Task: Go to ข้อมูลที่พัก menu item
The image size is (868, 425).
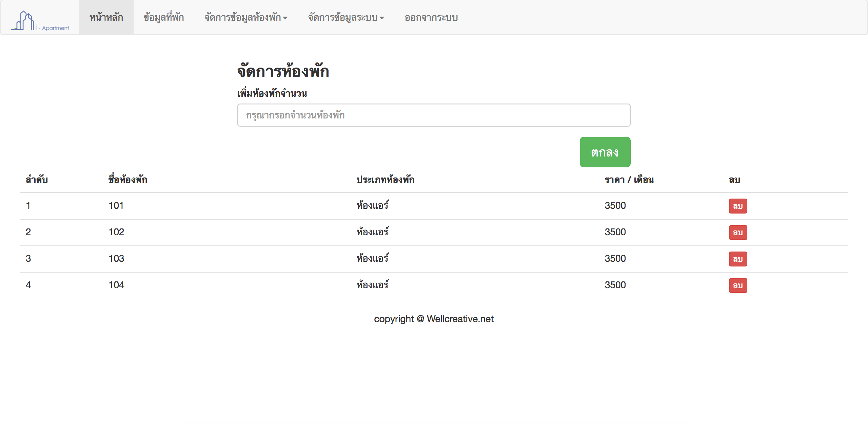Action: (163, 17)
